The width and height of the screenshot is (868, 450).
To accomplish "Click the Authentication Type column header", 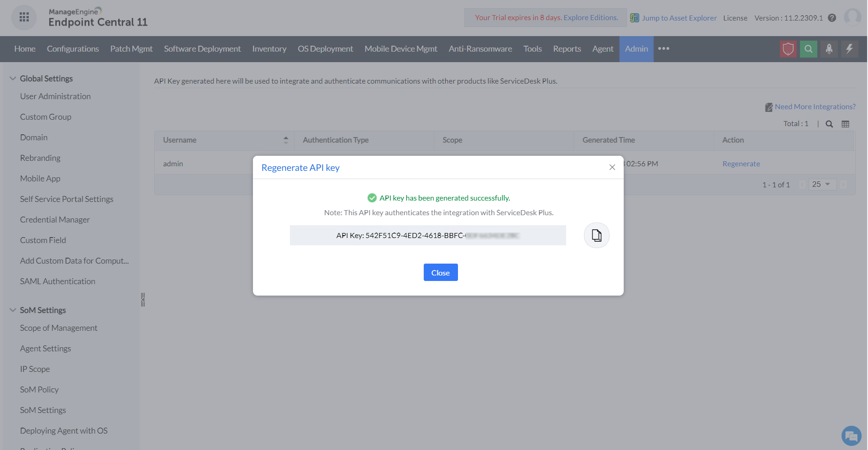I will [336, 140].
